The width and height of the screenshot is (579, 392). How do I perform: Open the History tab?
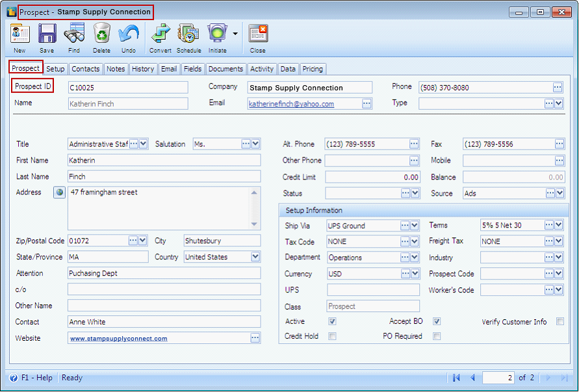143,69
